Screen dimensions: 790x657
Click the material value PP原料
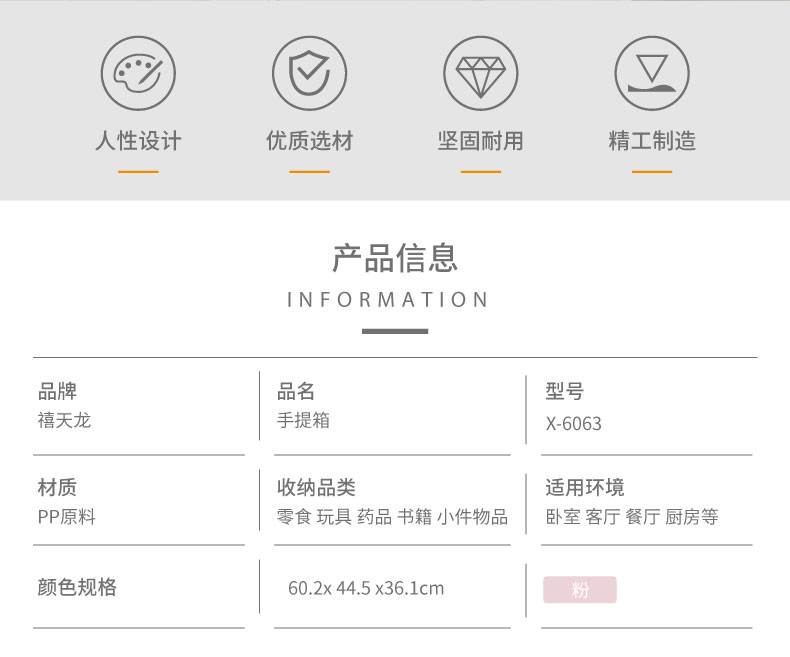click(67, 517)
